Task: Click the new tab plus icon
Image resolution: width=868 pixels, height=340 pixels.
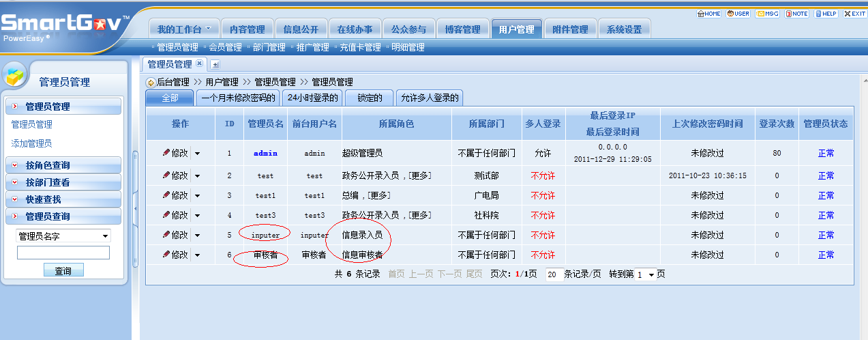Action: click(215, 65)
